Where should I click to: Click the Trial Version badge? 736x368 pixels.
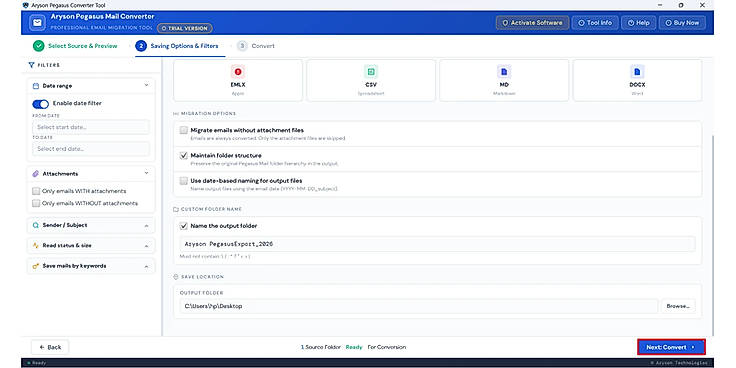coord(184,28)
